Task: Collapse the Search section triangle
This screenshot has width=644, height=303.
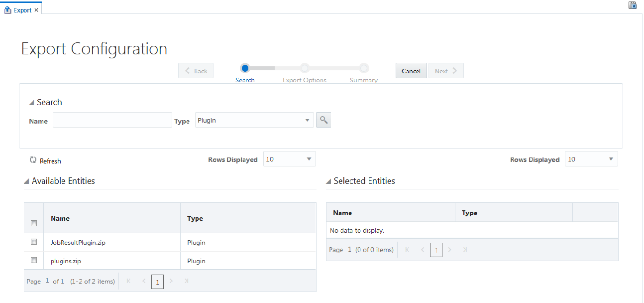Action: coord(32,103)
